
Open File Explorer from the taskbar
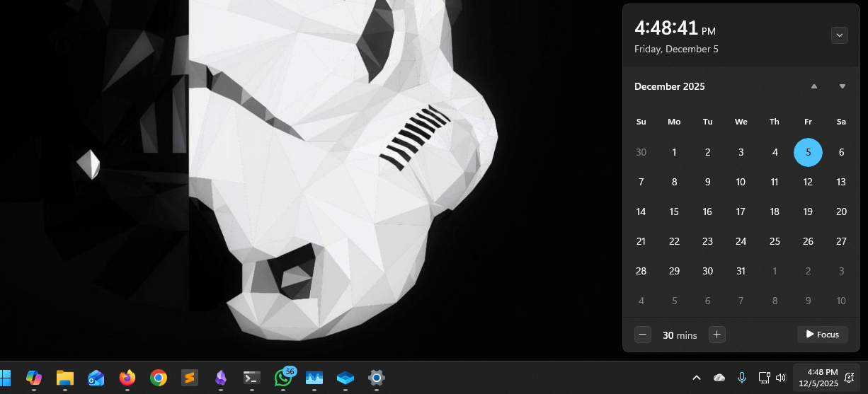65,378
